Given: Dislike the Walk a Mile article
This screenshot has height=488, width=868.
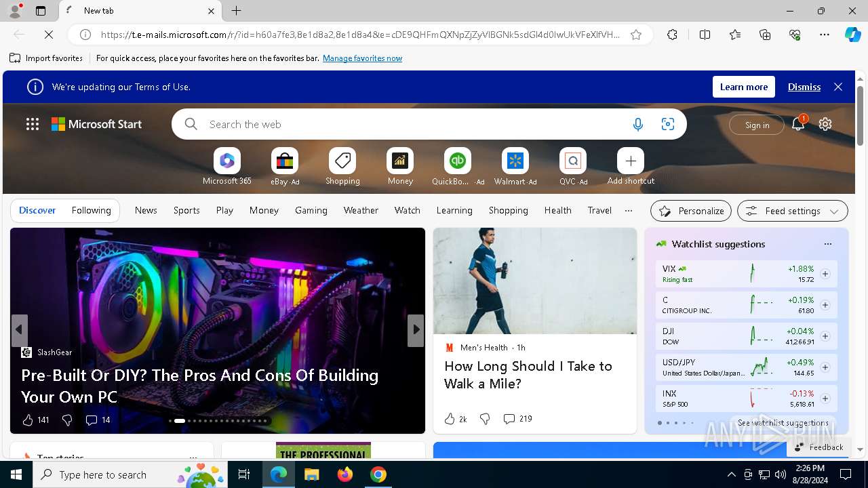Looking at the screenshot, I should pos(485,419).
